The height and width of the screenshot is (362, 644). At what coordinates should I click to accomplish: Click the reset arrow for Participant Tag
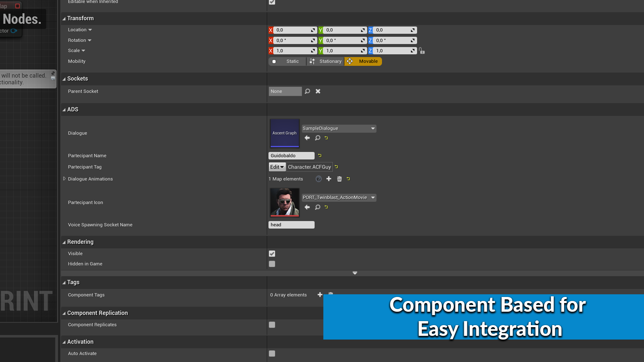tap(337, 167)
